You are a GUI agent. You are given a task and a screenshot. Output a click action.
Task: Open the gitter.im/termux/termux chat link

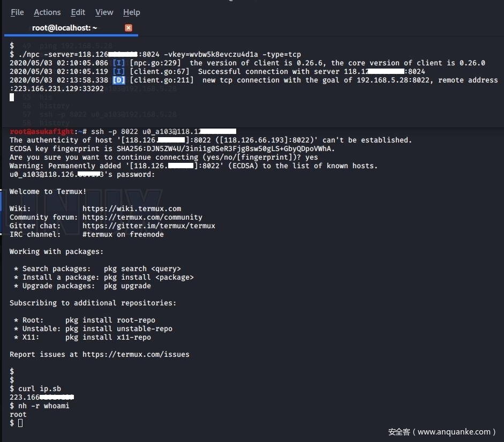tap(149, 226)
